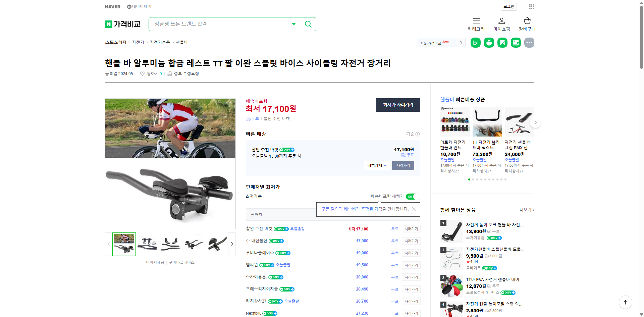Open the 핸들바 breadcrumb category
This screenshot has width=644, height=317.
(x=181, y=42)
